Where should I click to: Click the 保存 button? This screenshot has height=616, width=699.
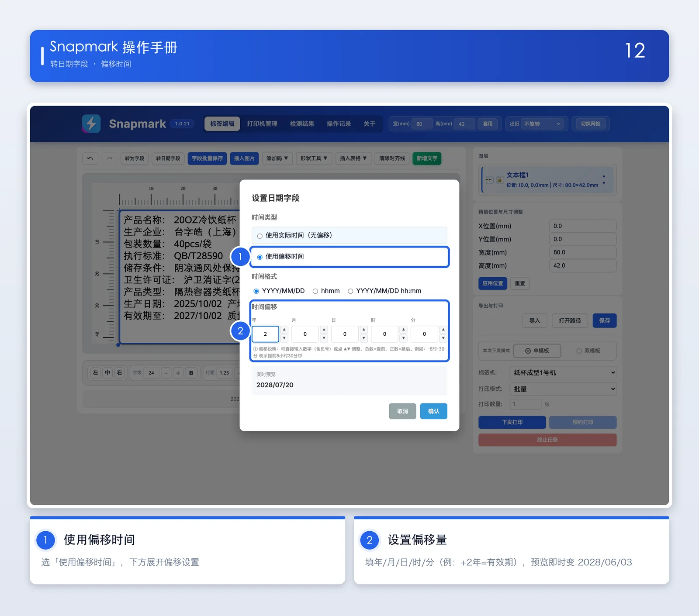click(605, 321)
